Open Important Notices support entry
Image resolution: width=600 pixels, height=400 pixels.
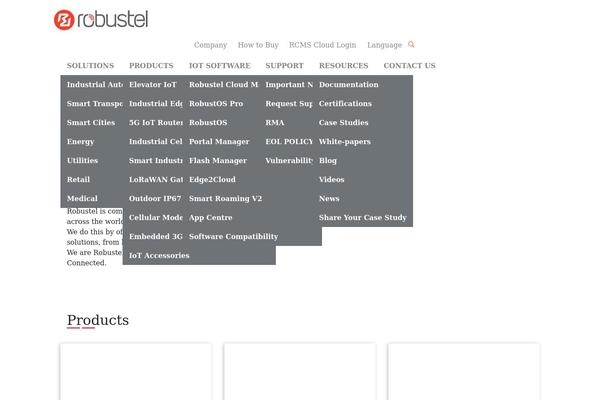click(289, 85)
